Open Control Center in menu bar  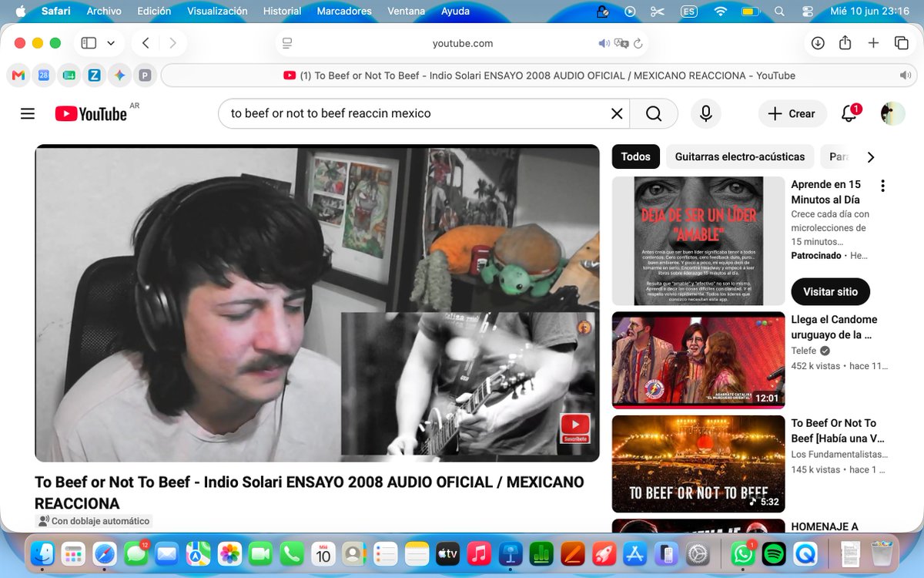tap(807, 12)
